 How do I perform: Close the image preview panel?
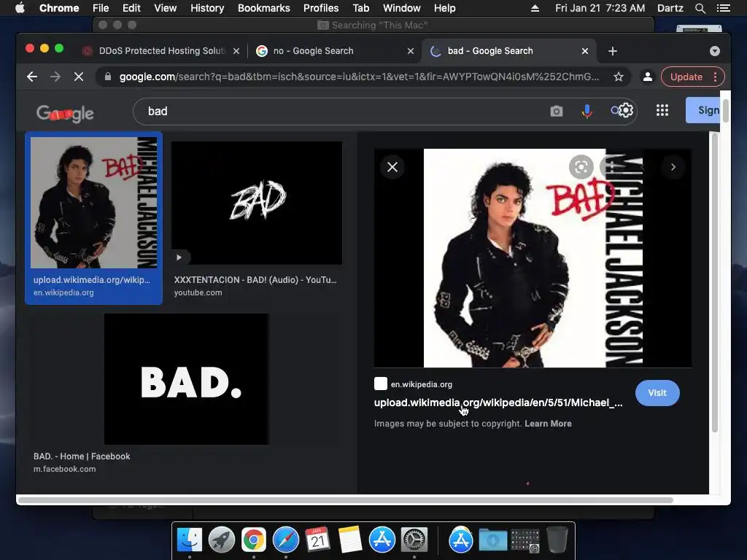point(392,167)
